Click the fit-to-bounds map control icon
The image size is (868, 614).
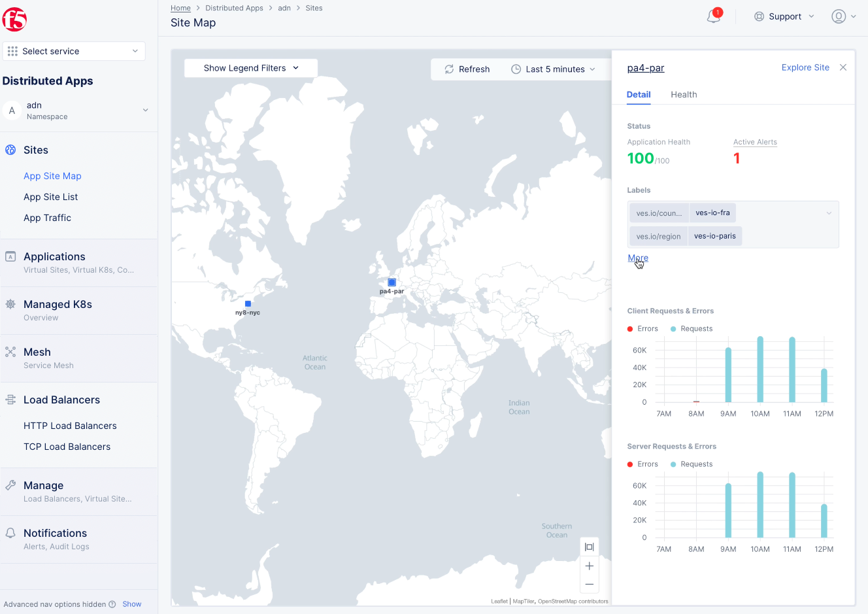589,547
